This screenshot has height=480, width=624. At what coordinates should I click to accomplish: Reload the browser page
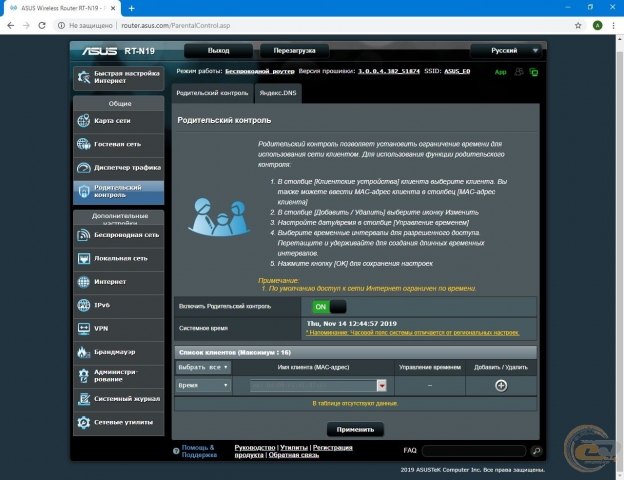coord(42,25)
